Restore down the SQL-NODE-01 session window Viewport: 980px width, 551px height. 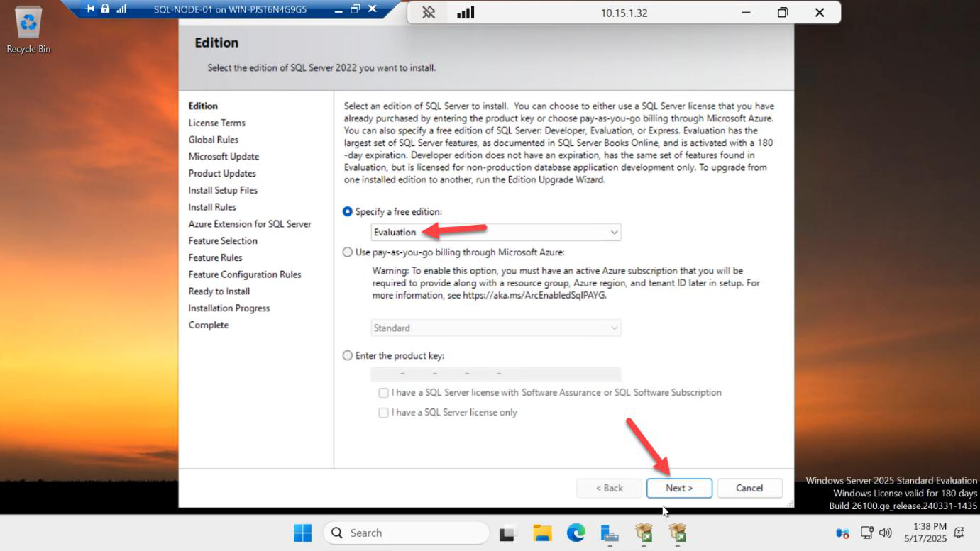coord(355,9)
